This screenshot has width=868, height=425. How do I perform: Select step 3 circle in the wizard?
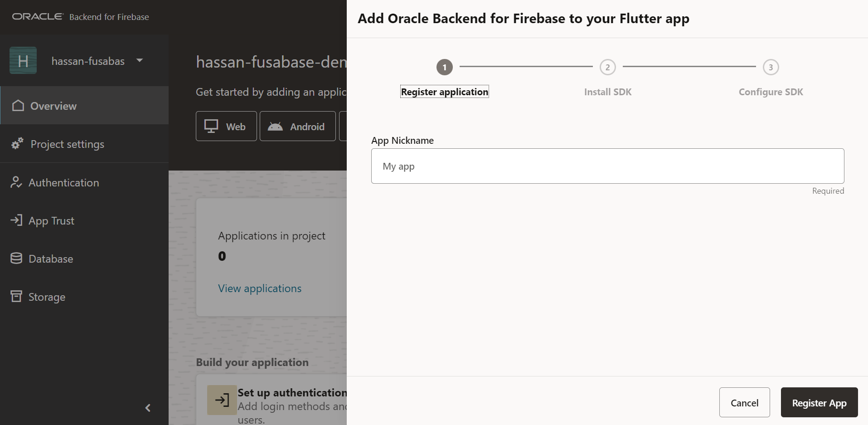click(x=771, y=67)
